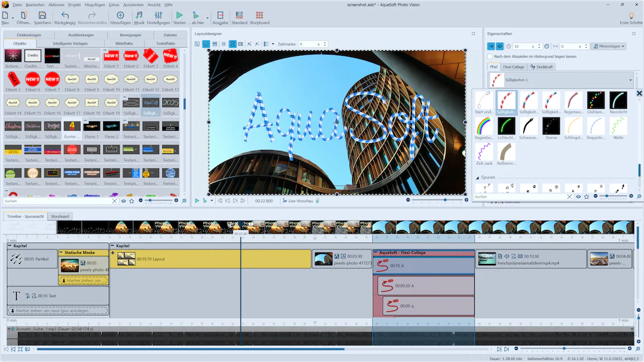
Task: Collapse the second Kapitel containing Layout
Action: point(113,246)
